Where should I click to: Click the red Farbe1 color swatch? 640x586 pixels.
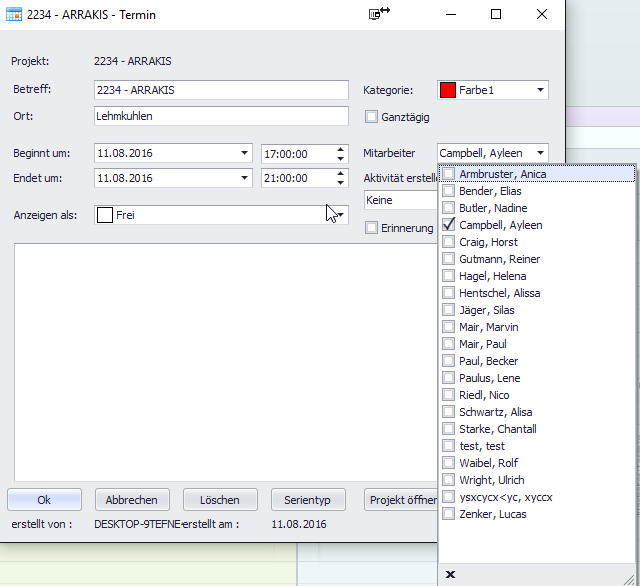tap(449, 91)
